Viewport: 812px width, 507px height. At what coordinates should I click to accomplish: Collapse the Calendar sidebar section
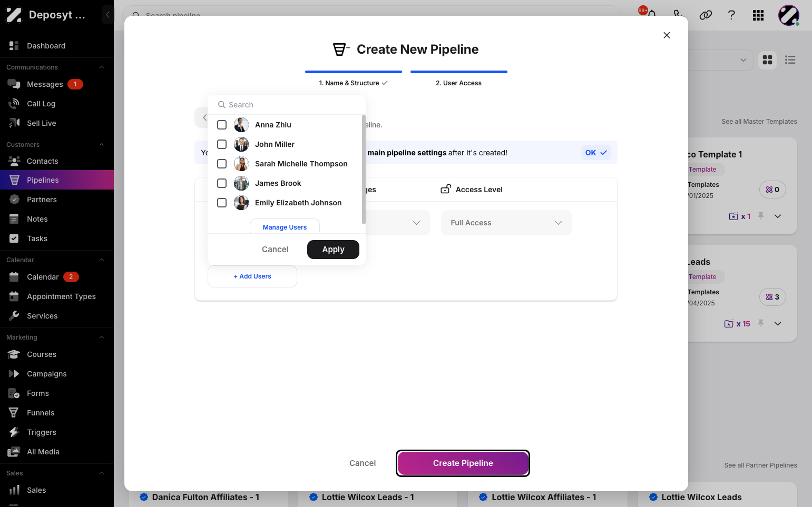coord(102,260)
